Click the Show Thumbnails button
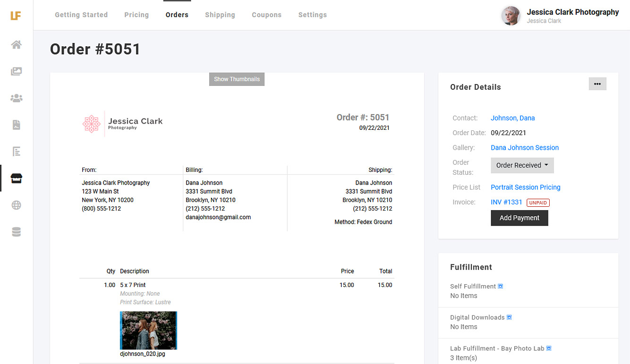Viewport: 630px width, 364px height. pyautogui.click(x=237, y=79)
